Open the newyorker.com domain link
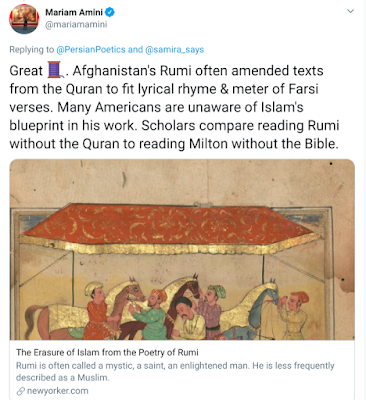The width and height of the screenshot is (366, 400). pyautogui.click(x=58, y=391)
